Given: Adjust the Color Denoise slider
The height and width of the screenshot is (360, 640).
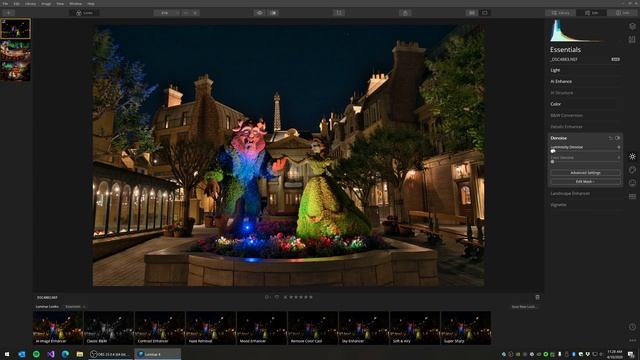Looking at the screenshot, I should (585, 162).
